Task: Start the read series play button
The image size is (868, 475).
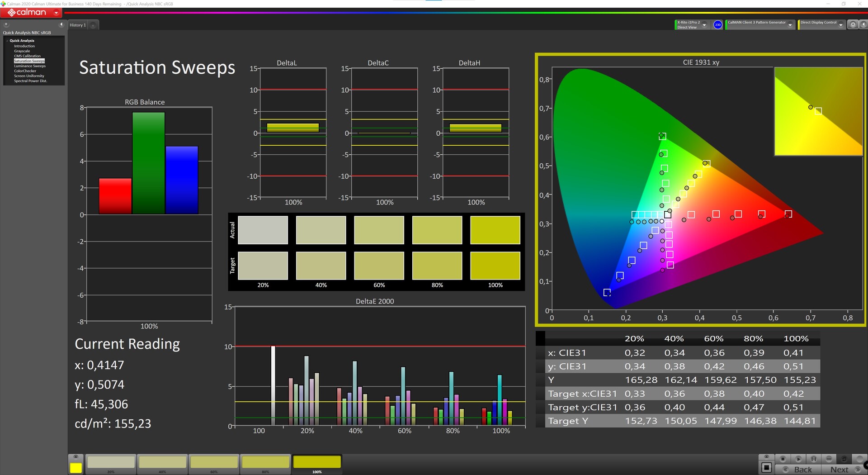Action: (798, 459)
